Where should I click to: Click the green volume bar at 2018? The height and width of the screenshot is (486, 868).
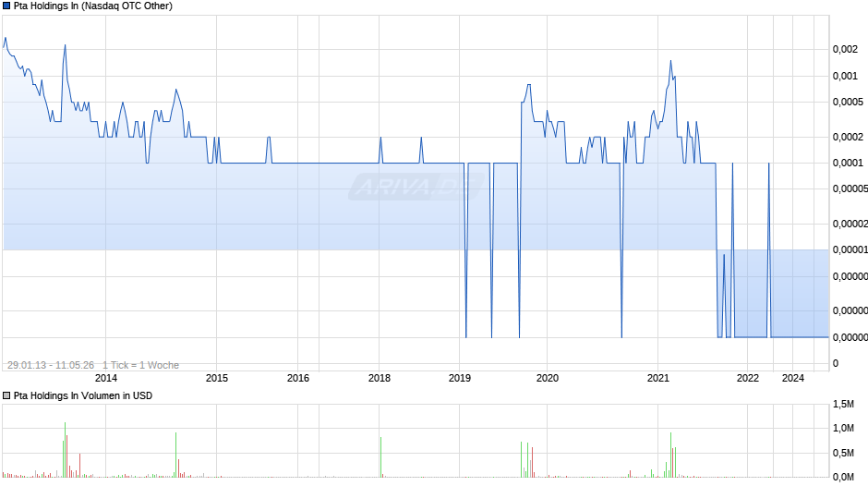click(x=380, y=457)
